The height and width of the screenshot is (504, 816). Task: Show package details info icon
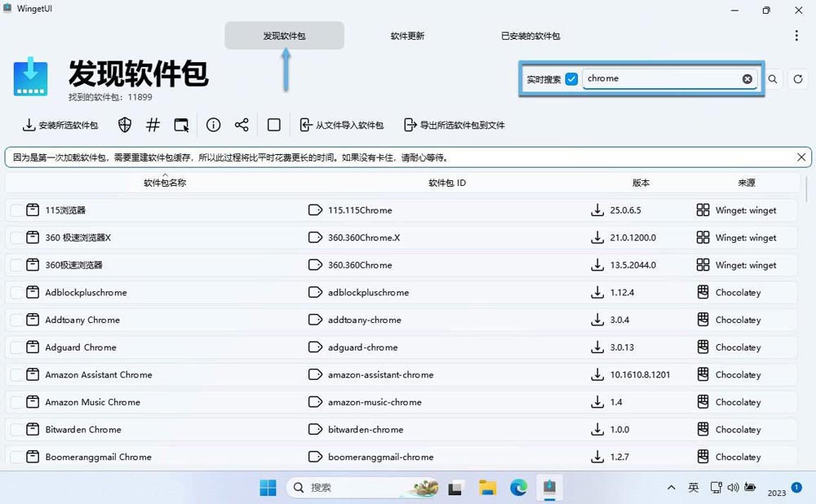[x=213, y=125]
